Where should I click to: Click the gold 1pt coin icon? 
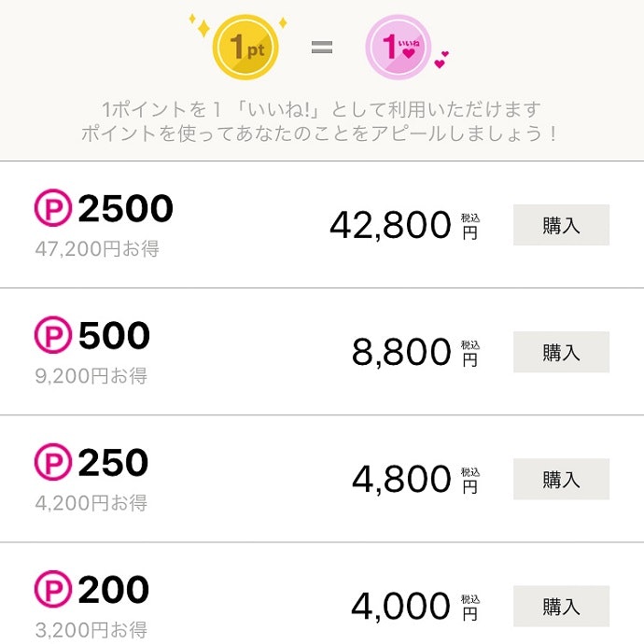click(246, 46)
